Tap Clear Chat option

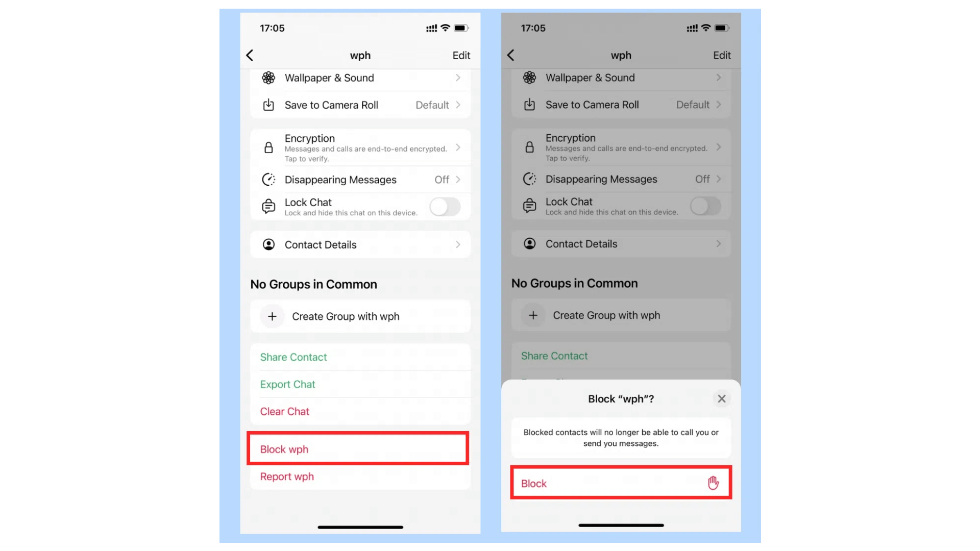click(x=284, y=411)
